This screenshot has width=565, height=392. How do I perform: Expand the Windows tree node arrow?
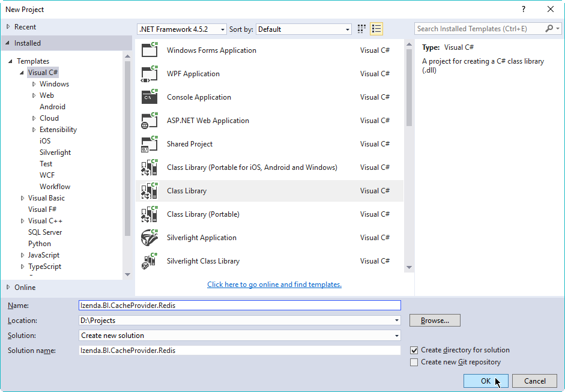pos(34,84)
